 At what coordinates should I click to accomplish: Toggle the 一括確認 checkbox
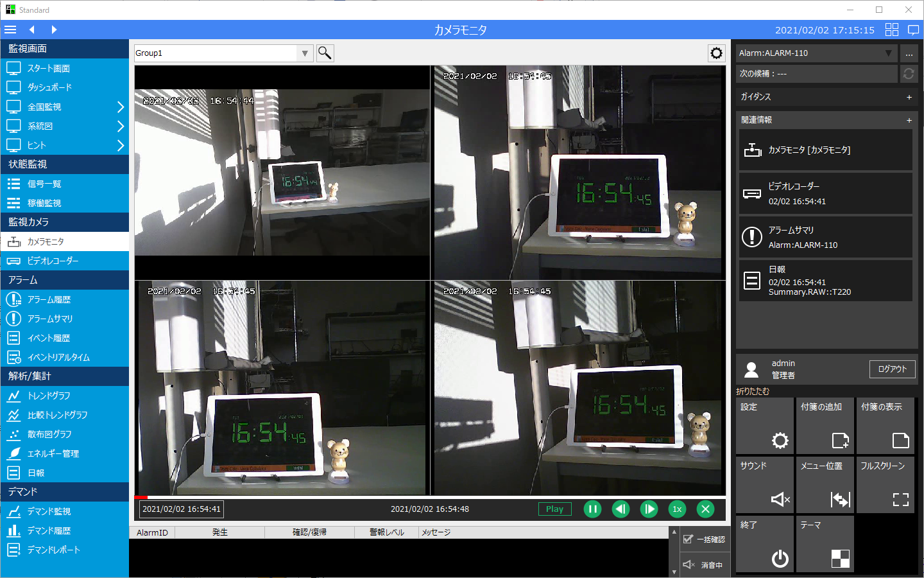(x=689, y=539)
